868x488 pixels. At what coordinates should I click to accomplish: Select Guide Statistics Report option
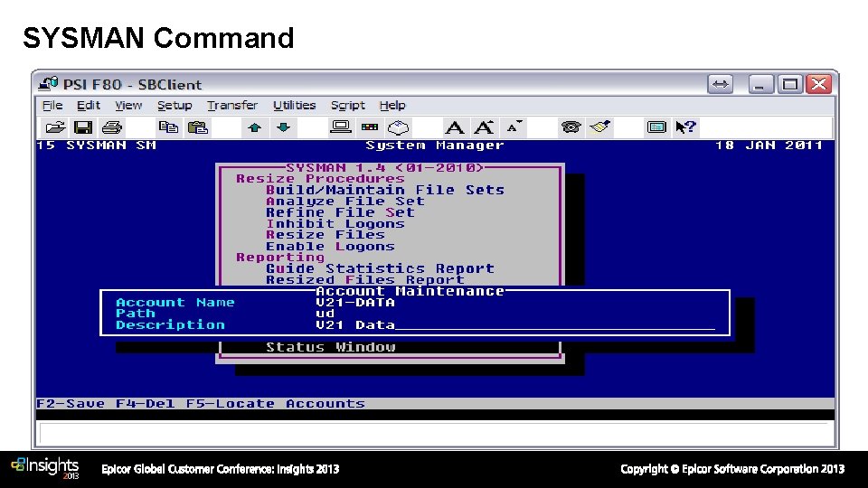(x=381, y=268)
